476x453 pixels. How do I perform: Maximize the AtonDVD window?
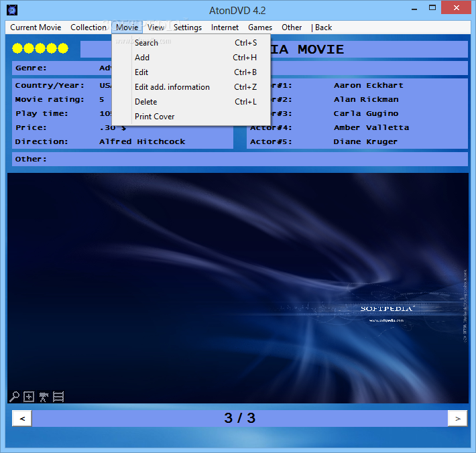[x=432, y=8]
